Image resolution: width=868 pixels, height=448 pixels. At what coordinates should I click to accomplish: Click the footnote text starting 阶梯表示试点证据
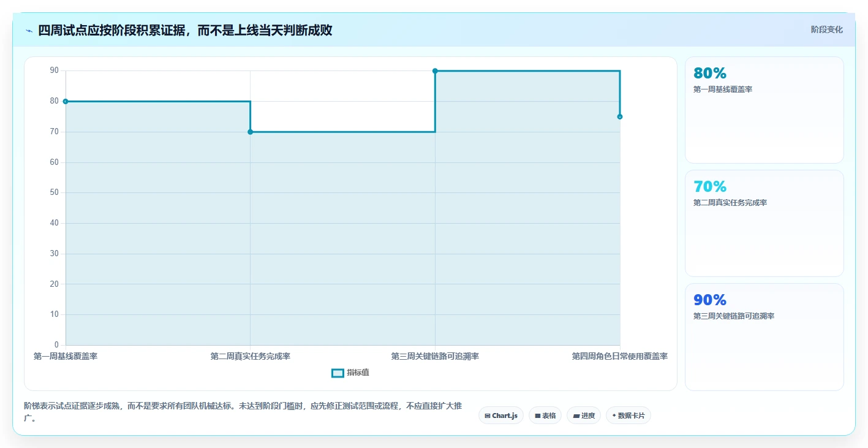pos(243,412)
